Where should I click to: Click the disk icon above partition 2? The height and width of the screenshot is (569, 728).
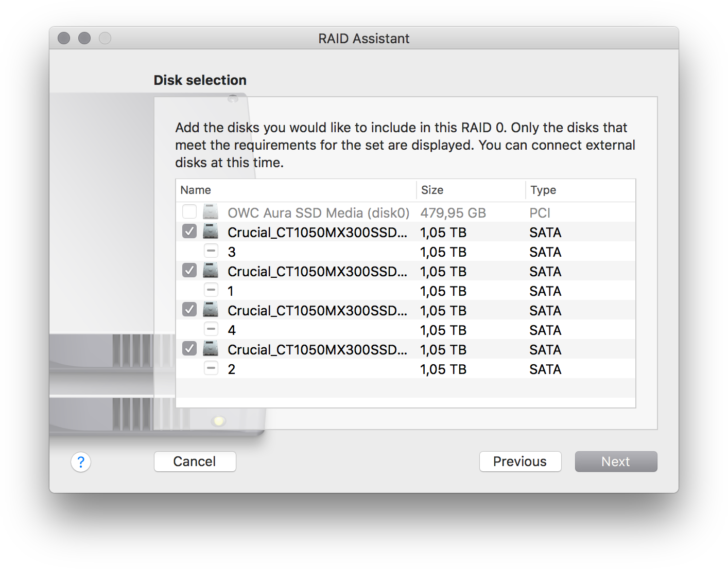211,349
